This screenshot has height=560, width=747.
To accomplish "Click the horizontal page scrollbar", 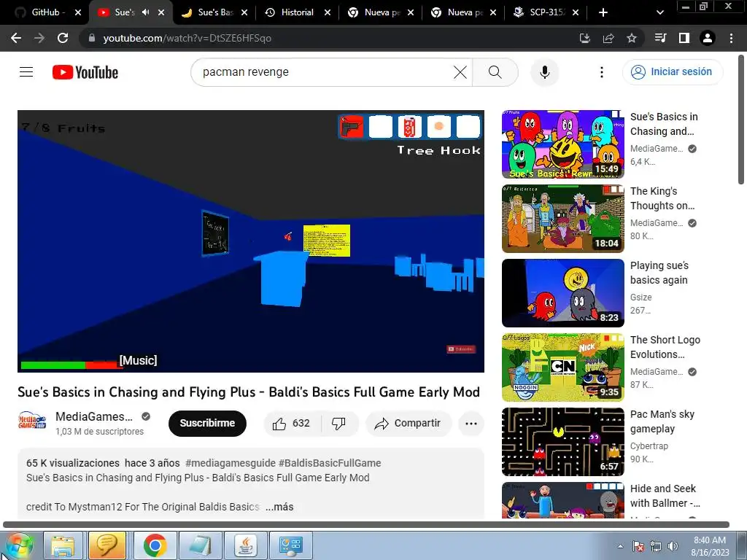I will pos(366,525).
